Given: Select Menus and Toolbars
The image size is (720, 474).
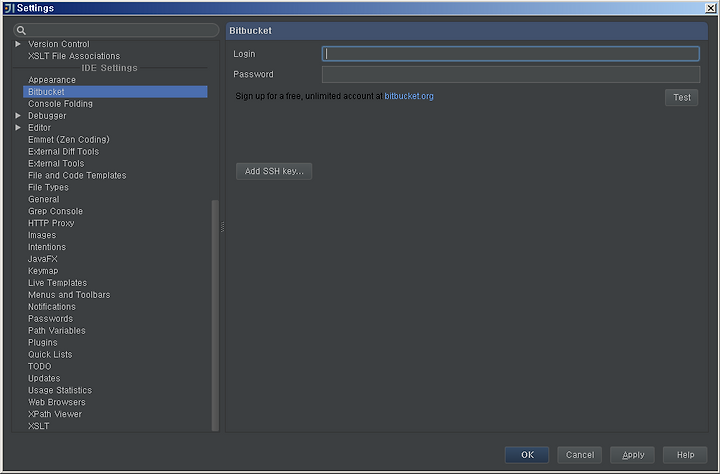Looking at the screenshot, I should (x=69, y=295).
